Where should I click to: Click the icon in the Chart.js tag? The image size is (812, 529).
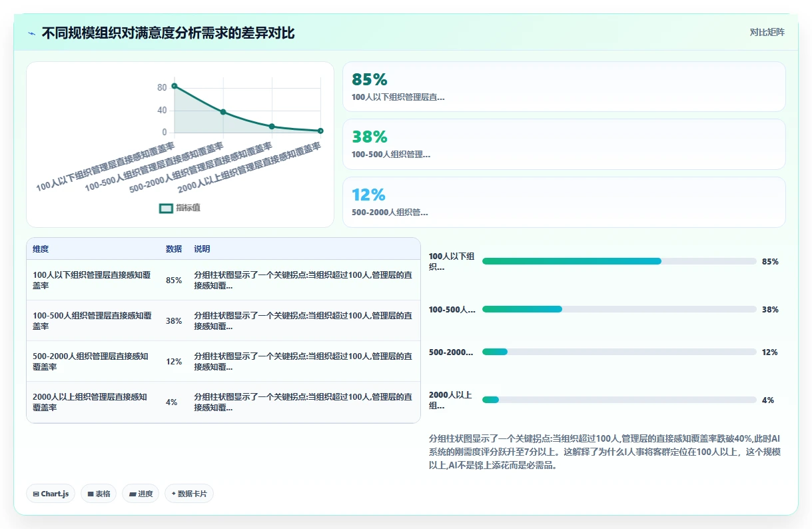pos(36,494)
